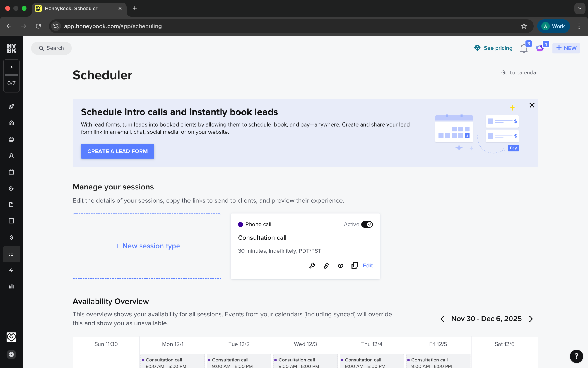The height and width of the screenshot is (368, 588).
Task: Open the Go to calendar link
Action: click(x=519, y=73)
